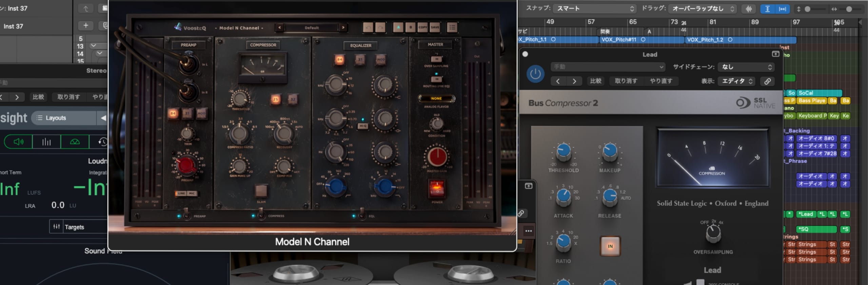Click the up arrow button above the plus button
868x285 pixels.
point(86,8)
